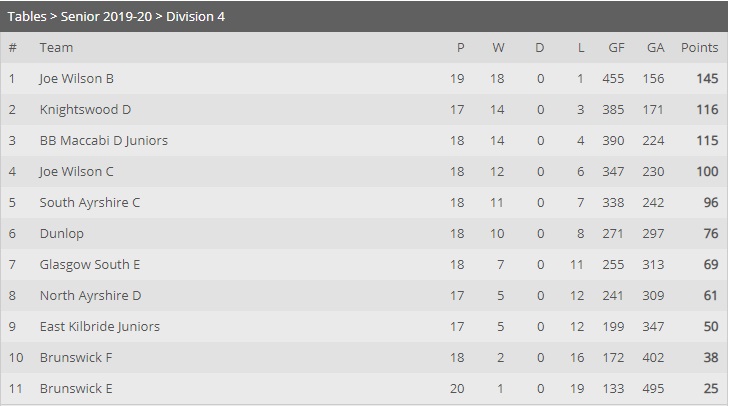Open the Tables breadcrumb link
Image resolution: width=729 pixels, height=406 pixels.
click(x=27, y=16)
